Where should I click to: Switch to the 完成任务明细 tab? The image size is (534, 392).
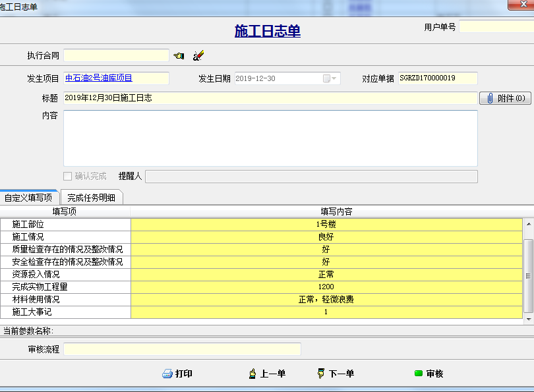point(92,197)
